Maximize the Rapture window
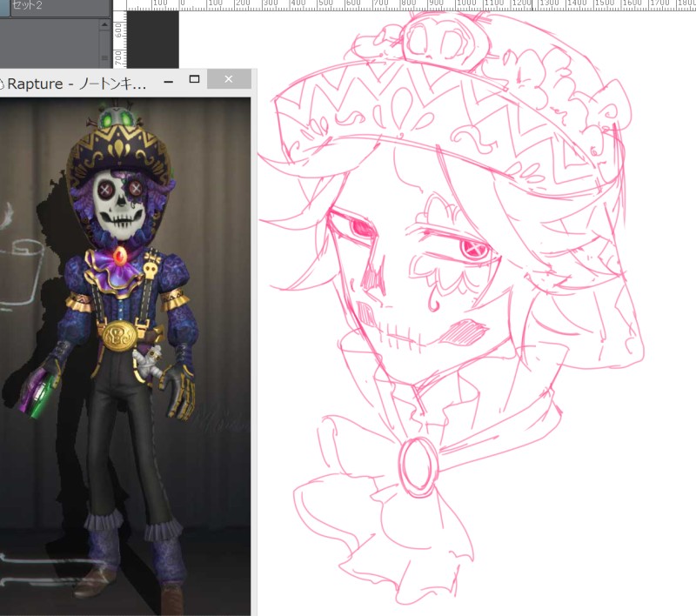 pos(194,79)
